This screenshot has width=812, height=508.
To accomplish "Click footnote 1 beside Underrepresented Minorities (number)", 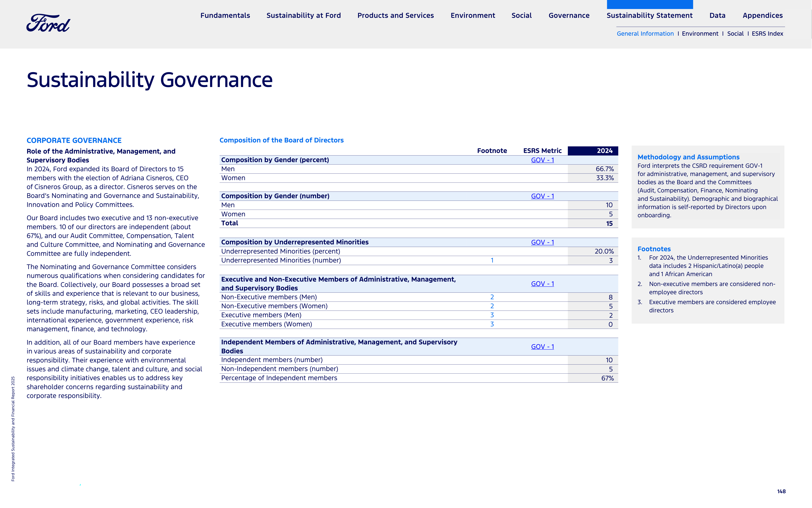I will pyautogui.click(x=492, y=260).
